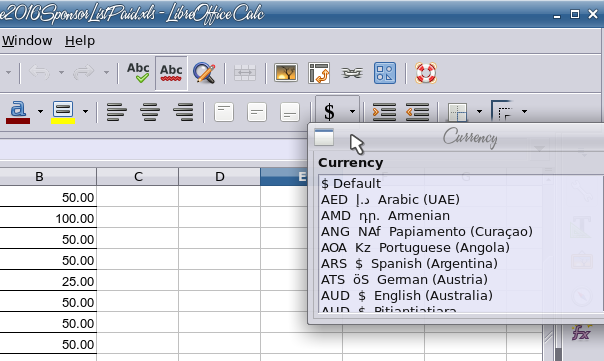Open the Currency popup window menu icon
Screen dimensions: 604x361
pos(324,138)
